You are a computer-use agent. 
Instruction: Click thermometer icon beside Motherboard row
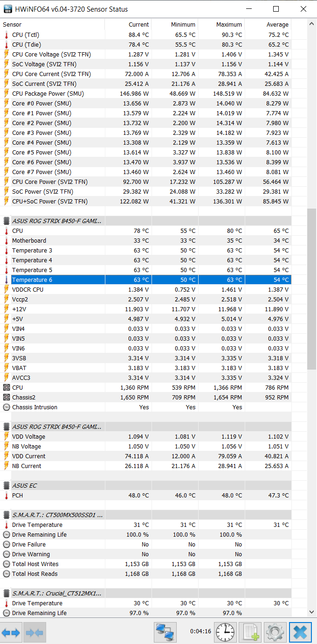coord(7,240)
